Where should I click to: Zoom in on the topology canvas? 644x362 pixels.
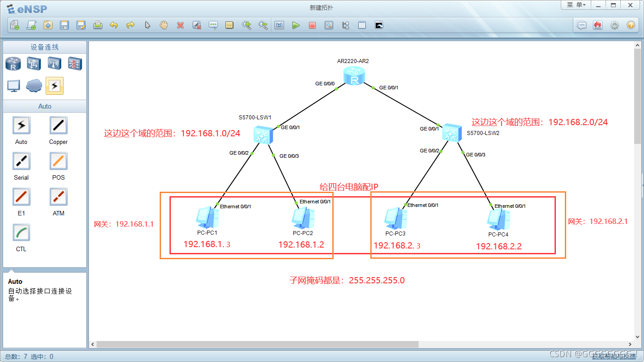coord(246,25)
